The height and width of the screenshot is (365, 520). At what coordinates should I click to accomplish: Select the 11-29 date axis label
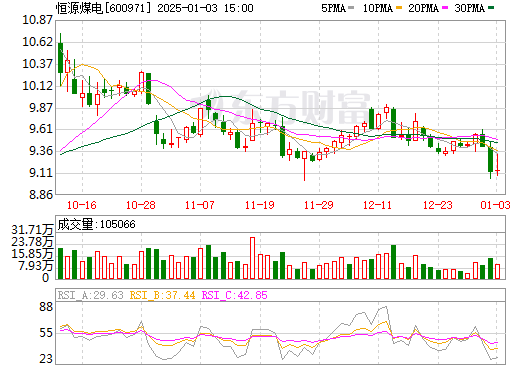coord(319,205)
